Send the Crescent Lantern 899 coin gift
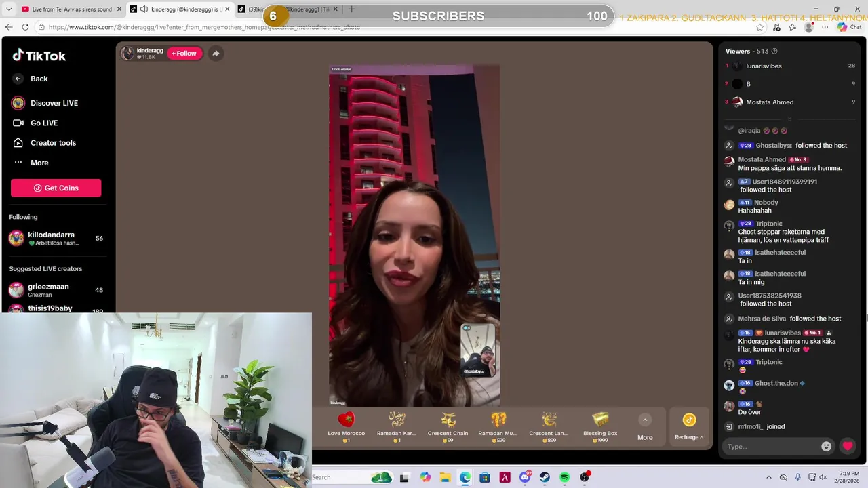The image size is (868, 488). click(549, 426)
